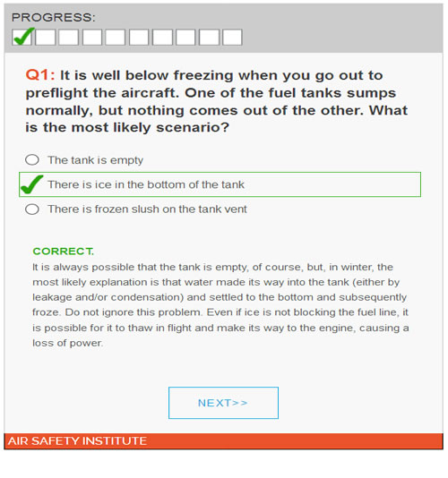Click the sixth progress box
Screen dimensions: 448x478
pos(139,38)
